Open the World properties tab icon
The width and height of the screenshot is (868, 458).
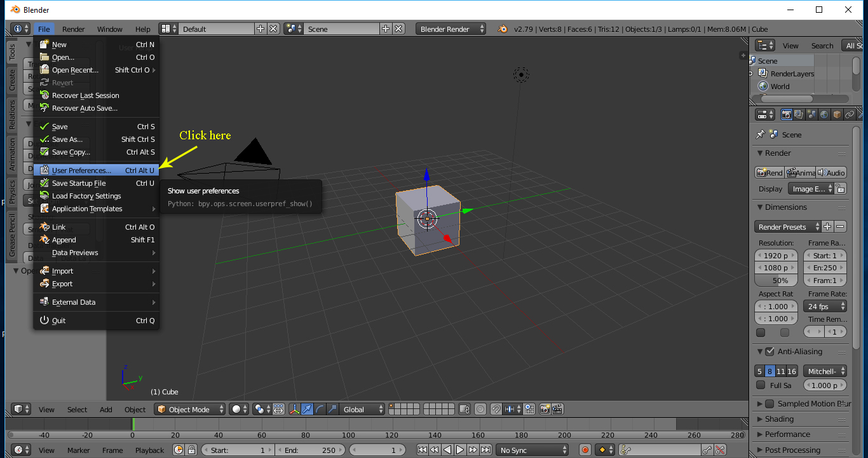tap(824, 114)
